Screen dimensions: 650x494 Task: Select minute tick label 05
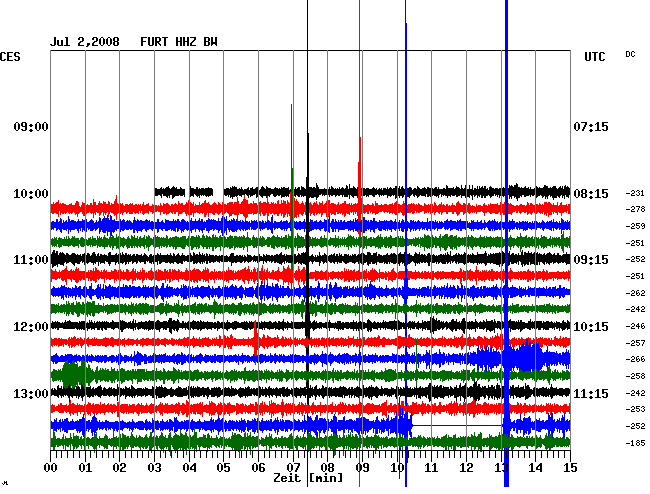(x=223, y=468)
